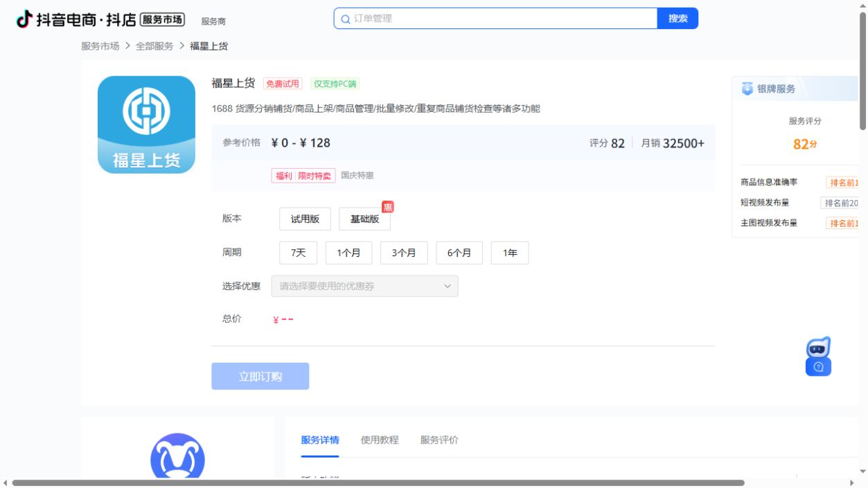Click the 福利 限时特卖 promotion tag

[303, 176]
